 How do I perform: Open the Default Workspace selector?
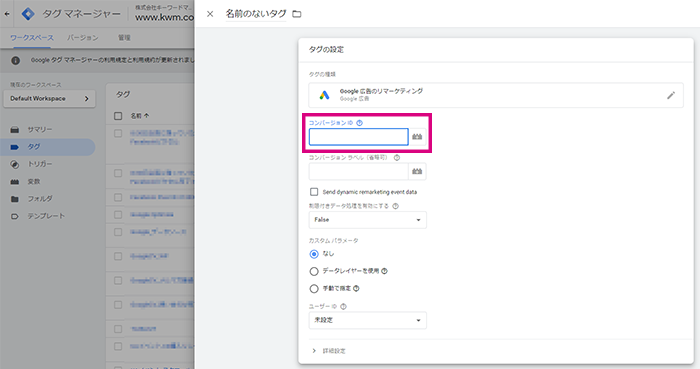pos(50,99)
